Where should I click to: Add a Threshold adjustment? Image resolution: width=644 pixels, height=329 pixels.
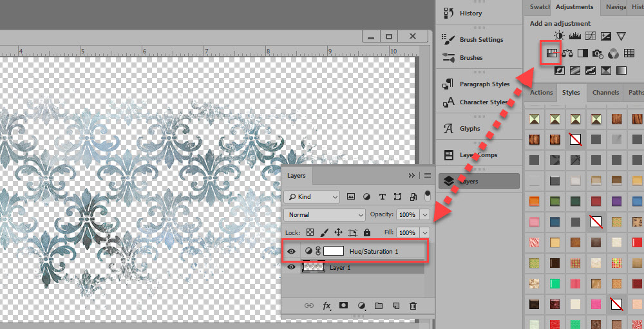click(590, 71)
